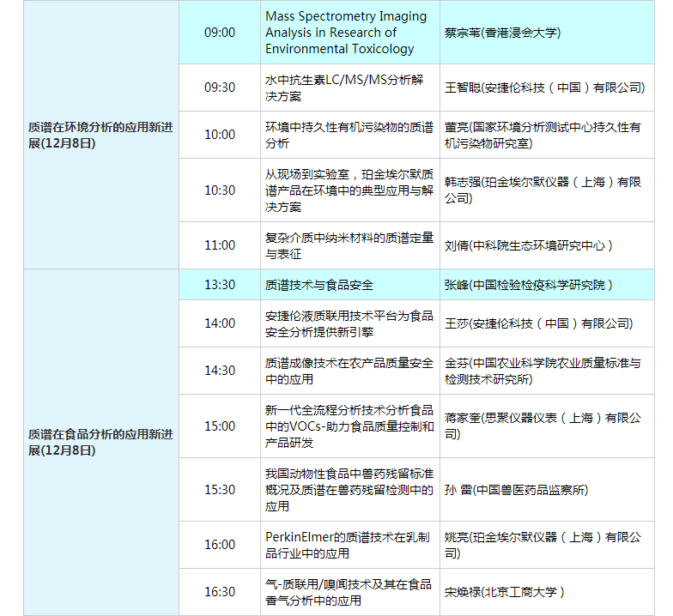Click the 14:00 time cell

tap(220, 323)
